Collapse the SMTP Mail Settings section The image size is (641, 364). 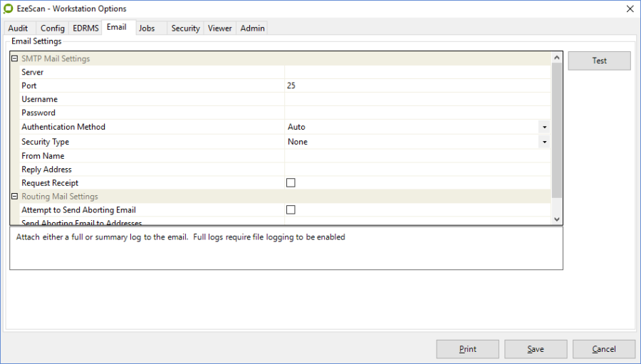point(14,59)
